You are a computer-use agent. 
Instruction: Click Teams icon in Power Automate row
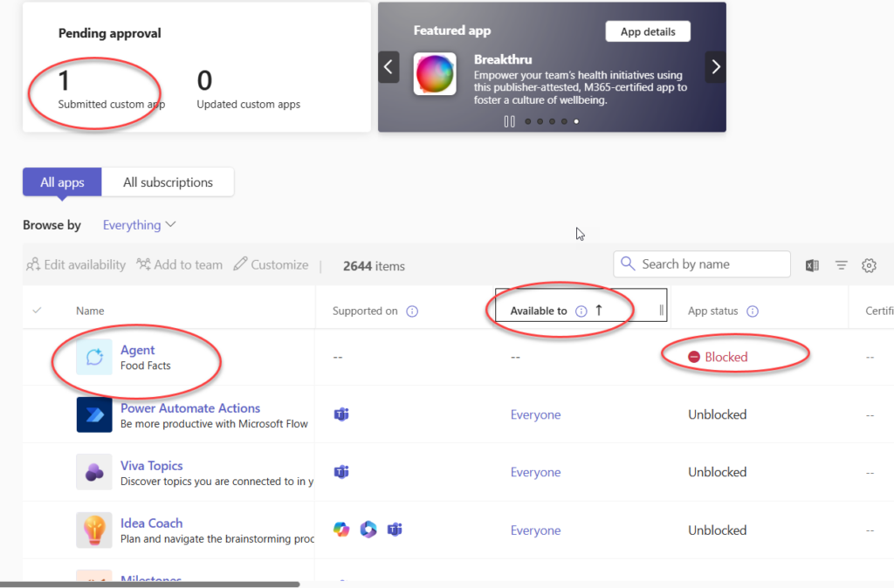[341, 414]
